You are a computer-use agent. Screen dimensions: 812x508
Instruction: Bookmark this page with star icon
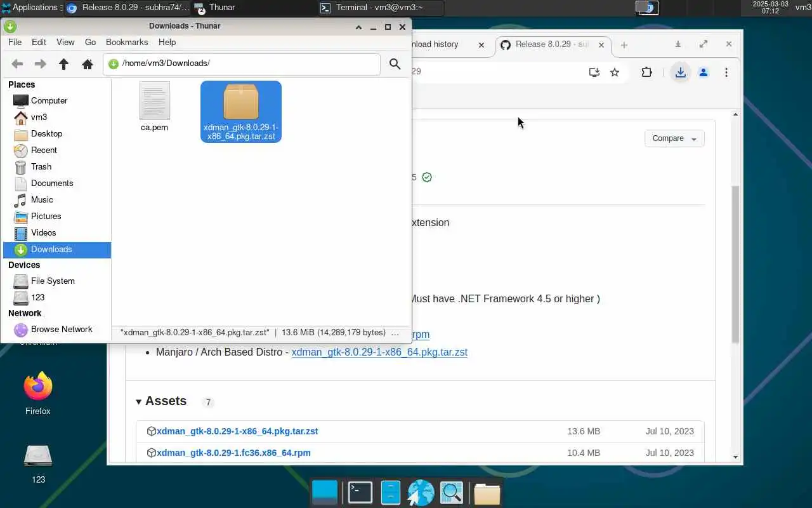(x=615, y=72)
